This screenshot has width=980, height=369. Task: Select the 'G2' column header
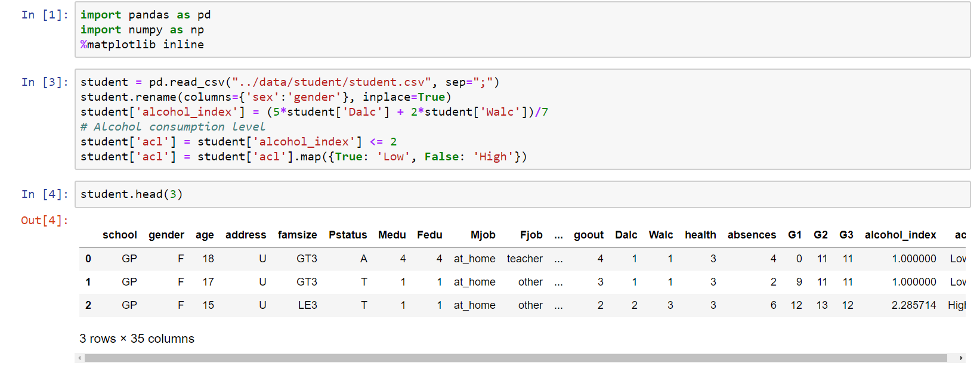click(x=821, y=235)
